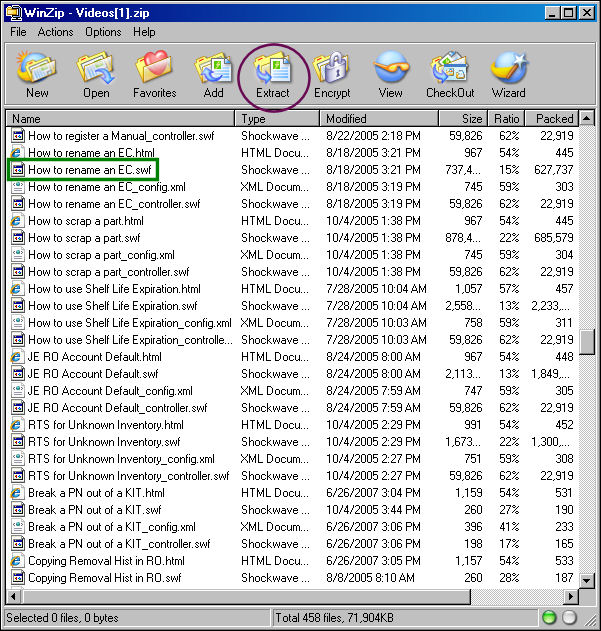The image size is (601, 631).
Task: Click the horizontal scrollbar left arrow
Action: [13, 596]
